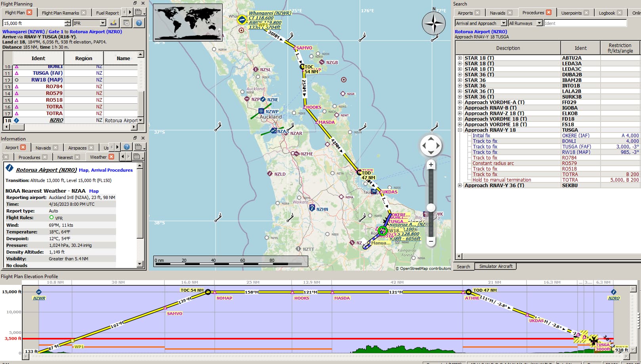This screenshot has height=364, width=641.
Task: Open help for the Flight Planning panel
Action: [139, 23]
